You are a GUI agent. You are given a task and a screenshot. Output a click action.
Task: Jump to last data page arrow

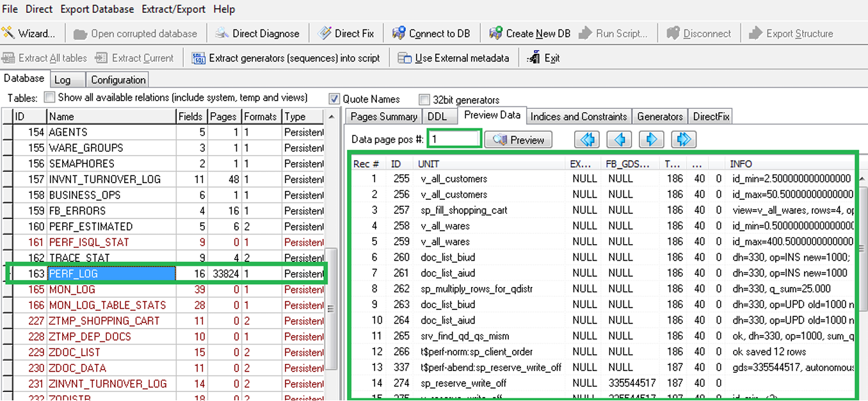pos(683,140)
